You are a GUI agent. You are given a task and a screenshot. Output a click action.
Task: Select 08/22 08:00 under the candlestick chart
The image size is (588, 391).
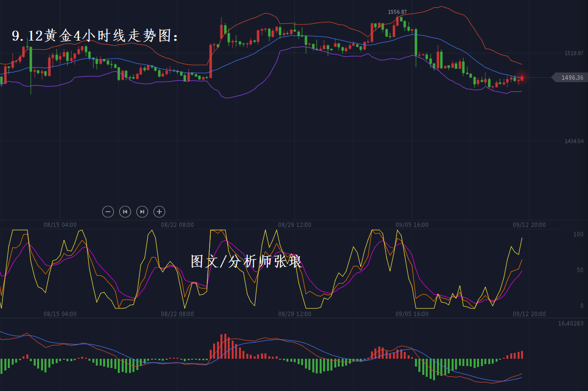[x=177, y=225]
